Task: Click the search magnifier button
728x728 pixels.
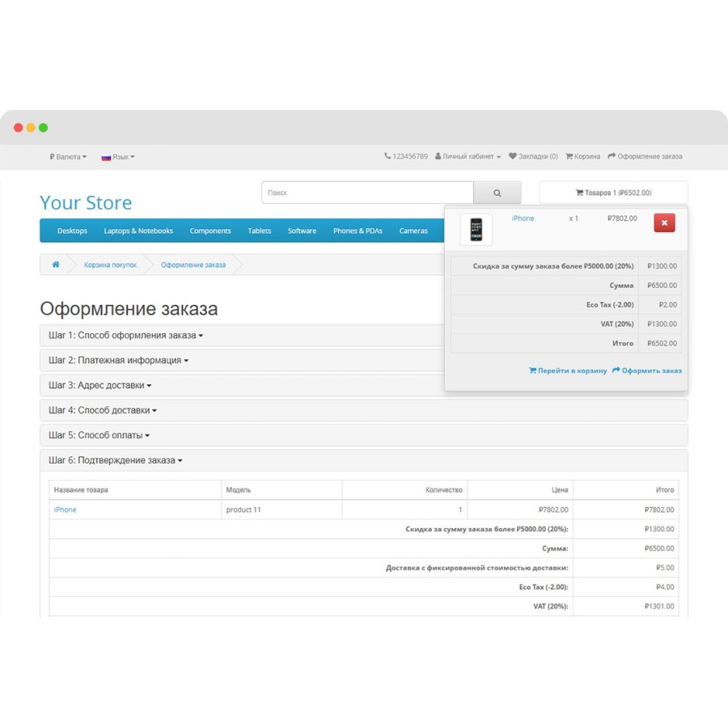Action: [x=497, y=193]
